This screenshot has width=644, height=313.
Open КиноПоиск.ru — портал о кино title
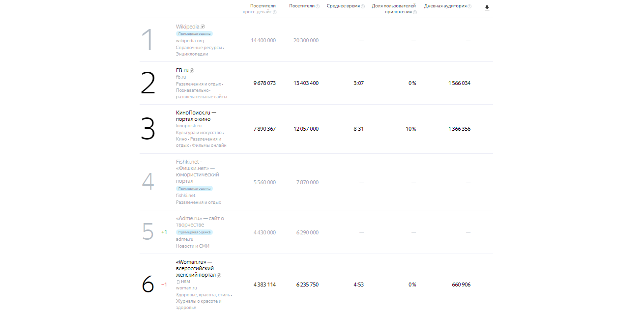[196, 116]
